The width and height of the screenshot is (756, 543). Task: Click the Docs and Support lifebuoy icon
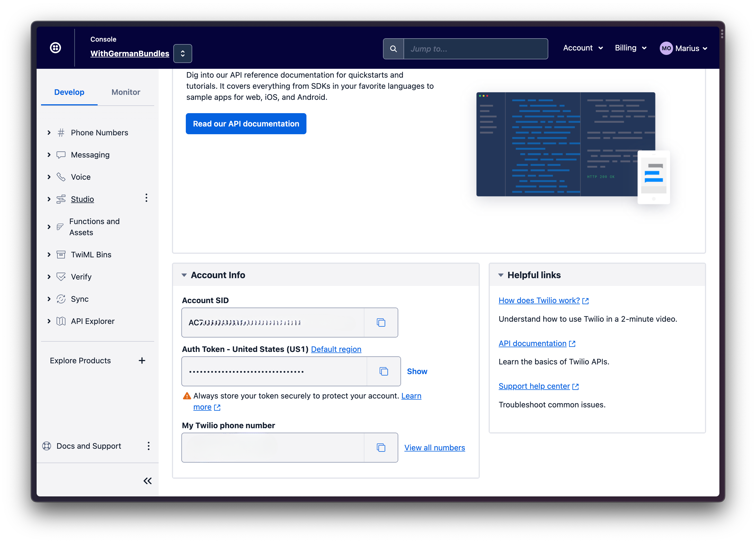tap(46, 446)
